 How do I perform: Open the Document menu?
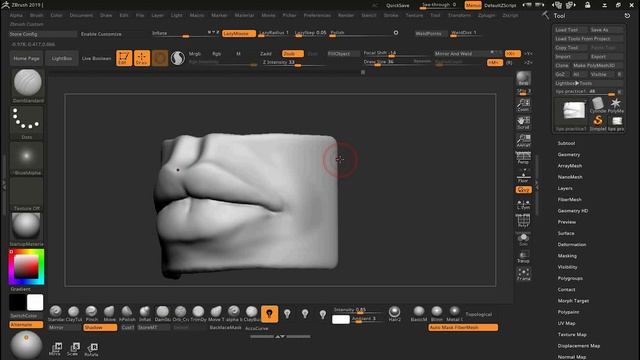[x=81, y=15]
